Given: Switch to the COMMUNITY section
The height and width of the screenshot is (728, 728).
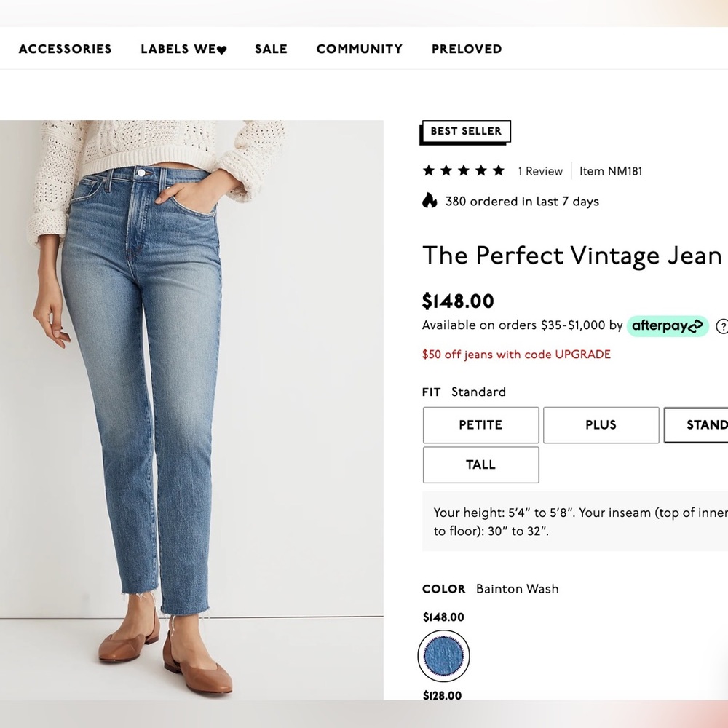Looking at the screenshot, I should pos(359,49).
